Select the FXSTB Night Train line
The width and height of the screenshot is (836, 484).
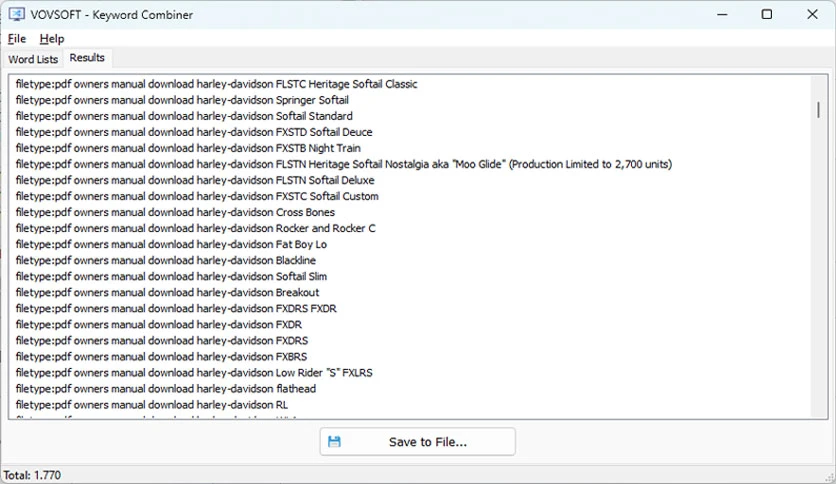pyautogui.click(x=188, y=148)
